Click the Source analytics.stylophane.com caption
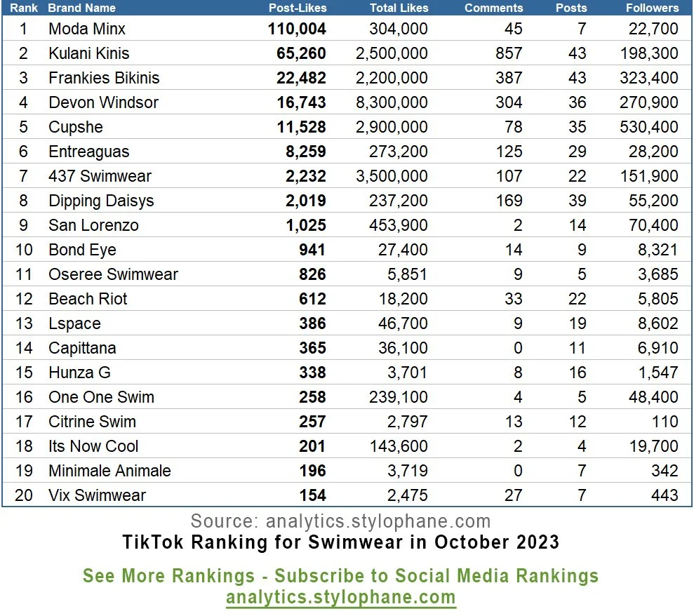This screenshot has width=694, height=616. click(340, 521)
